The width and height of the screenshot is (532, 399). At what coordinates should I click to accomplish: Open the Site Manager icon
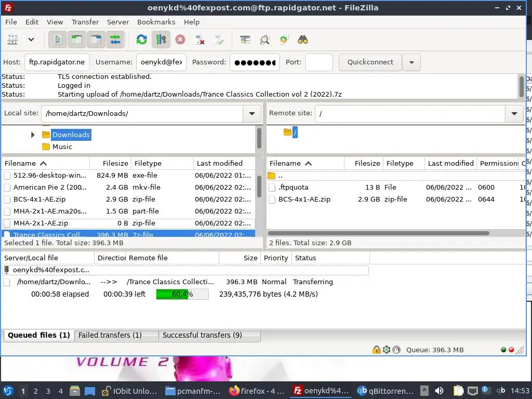pyautogui.click(x=12, y=39)
